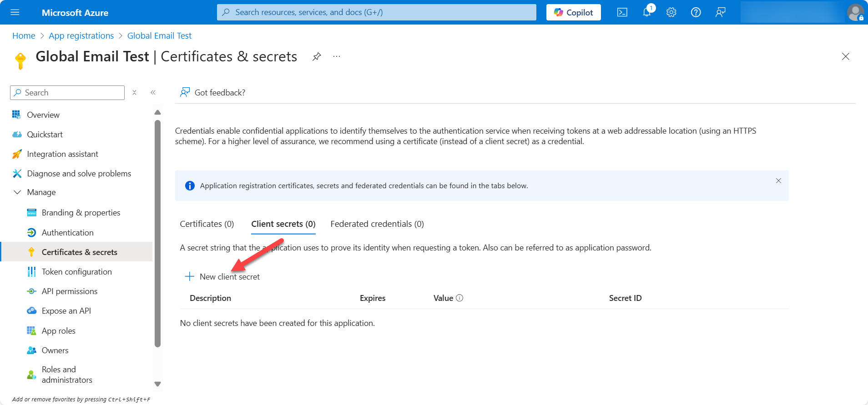Screen dimensions: 868x405
Task: Click the Value column info icon
Action: pos(459,298)
